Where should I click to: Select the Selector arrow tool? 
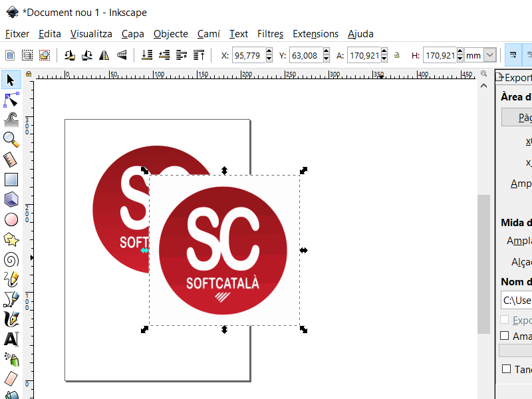coord(11,80)
